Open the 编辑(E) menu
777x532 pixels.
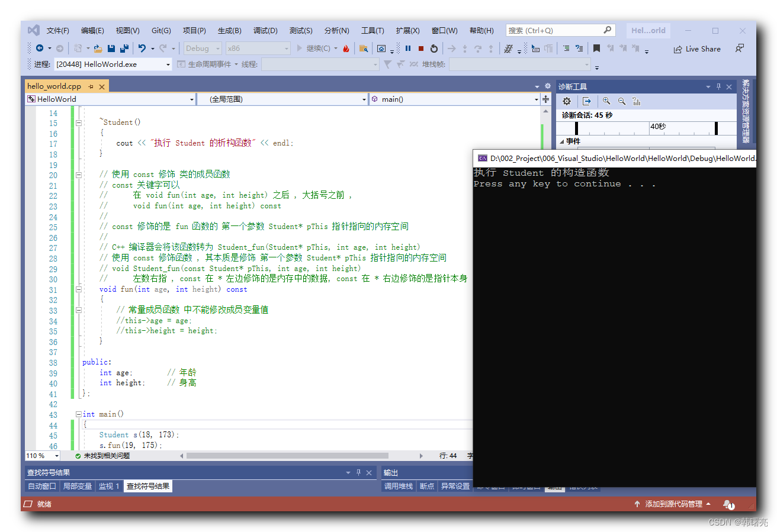pos(92,30)
